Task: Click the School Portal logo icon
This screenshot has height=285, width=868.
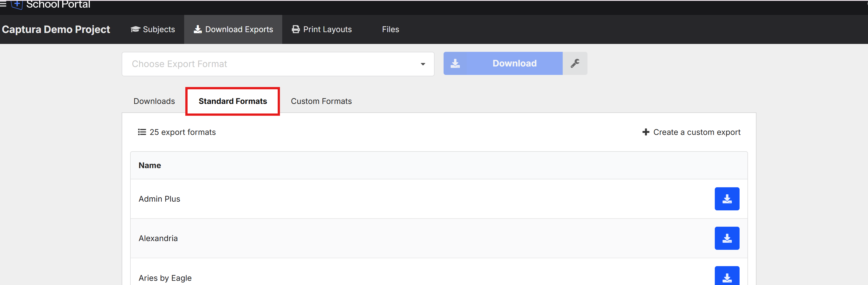Action: (x=17, y=5)
